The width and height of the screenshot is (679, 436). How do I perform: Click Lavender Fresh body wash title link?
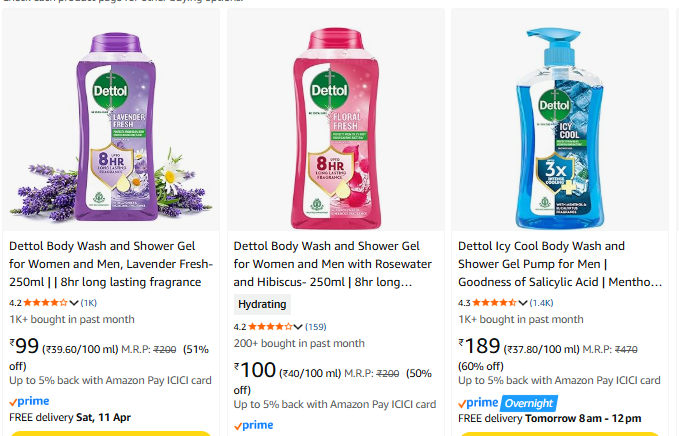point(111,264)
